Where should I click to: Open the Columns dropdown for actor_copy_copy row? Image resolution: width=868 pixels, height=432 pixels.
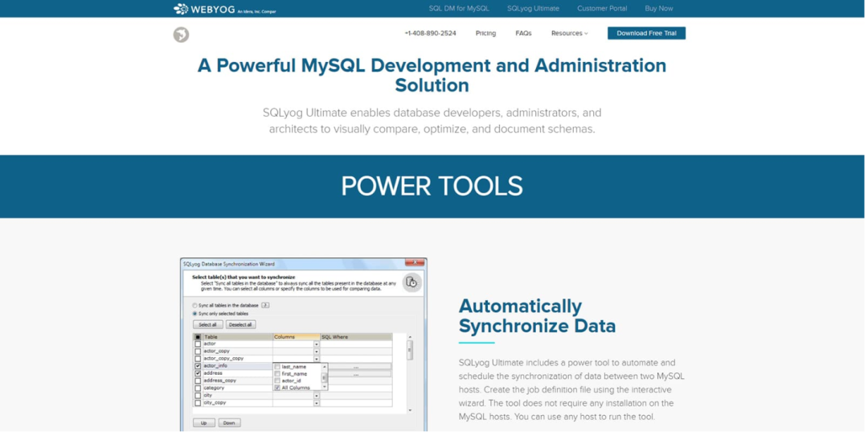tap(317, 358)
